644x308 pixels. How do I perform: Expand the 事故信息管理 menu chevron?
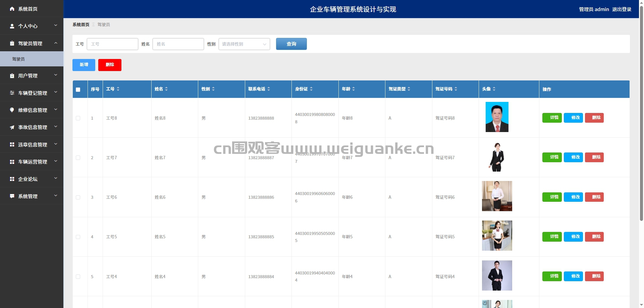click(56, 127)
